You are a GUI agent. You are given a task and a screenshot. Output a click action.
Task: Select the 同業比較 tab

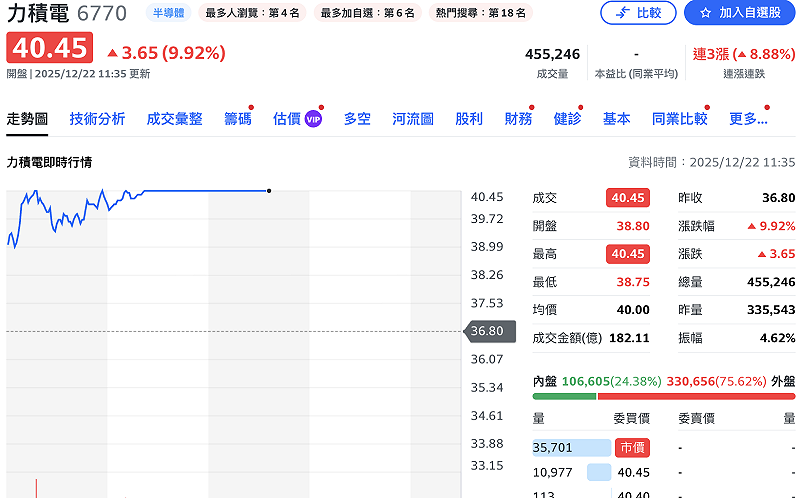(679, 119)
